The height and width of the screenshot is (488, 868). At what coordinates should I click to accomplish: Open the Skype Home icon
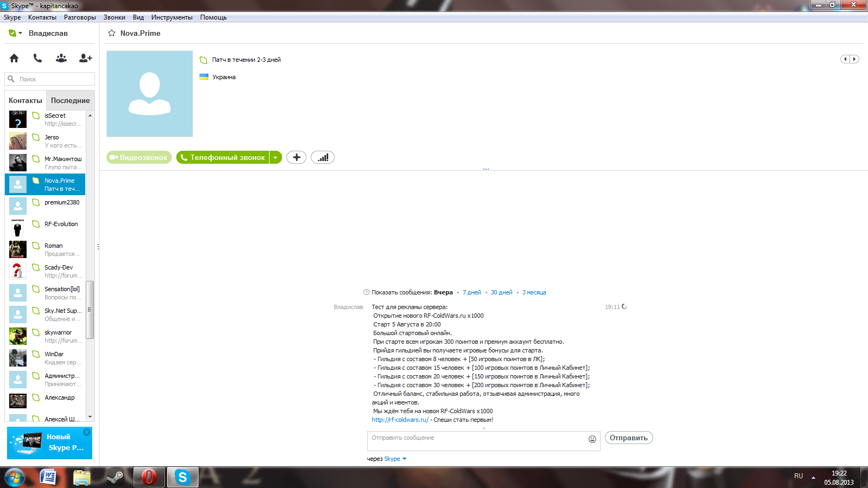[x=14, y=58]
